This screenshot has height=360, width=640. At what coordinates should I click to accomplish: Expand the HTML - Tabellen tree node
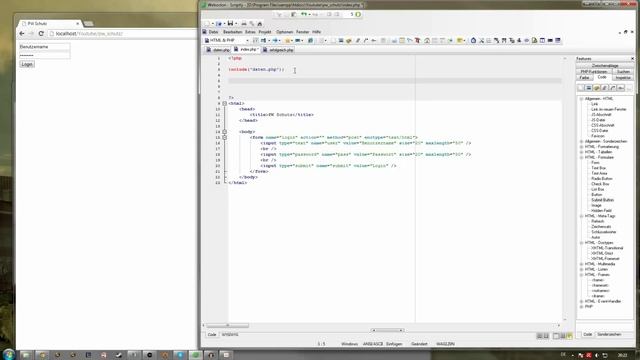point(581,152)
